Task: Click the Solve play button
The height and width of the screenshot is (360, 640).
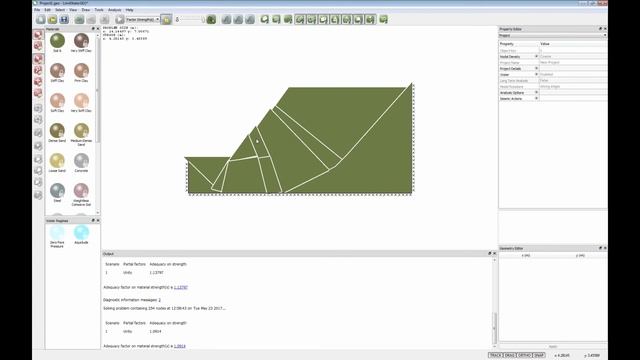Action: [120, 19]
